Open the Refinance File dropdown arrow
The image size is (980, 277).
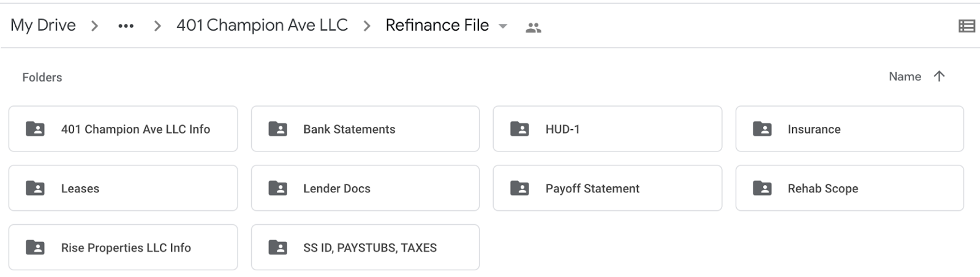click(x=503, y=26)
